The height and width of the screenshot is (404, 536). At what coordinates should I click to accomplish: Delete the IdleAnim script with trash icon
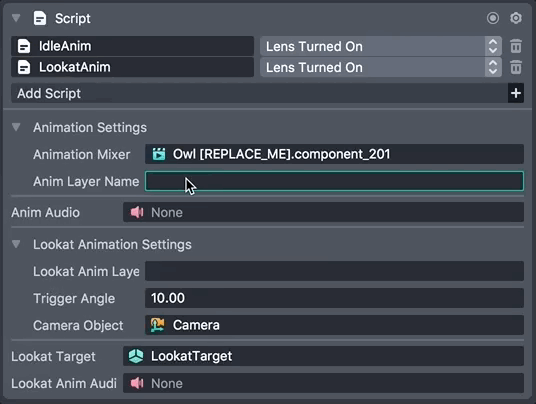tap(516, 46)
